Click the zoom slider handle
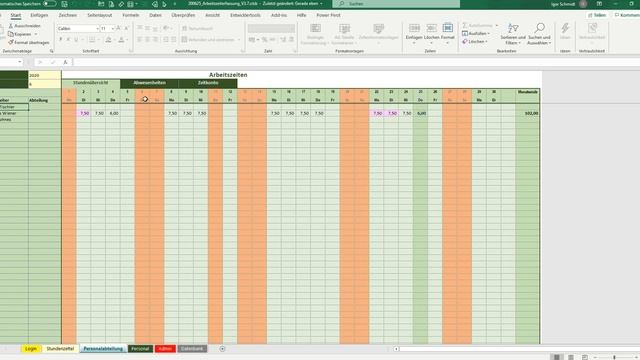This screenshot has height=360, width=640. pyautogui.click(x=614, y=357)
